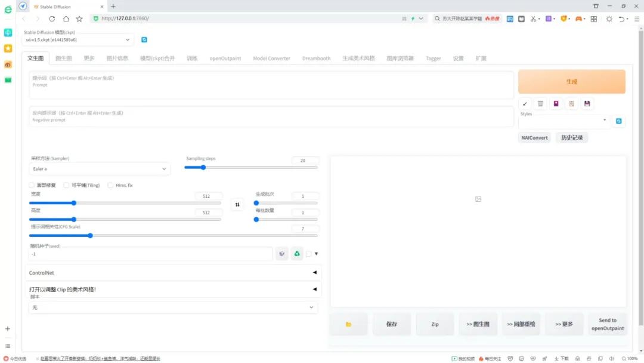The image size is (644, 363).
Task: Go to browser home page
Action: (66, 19)
